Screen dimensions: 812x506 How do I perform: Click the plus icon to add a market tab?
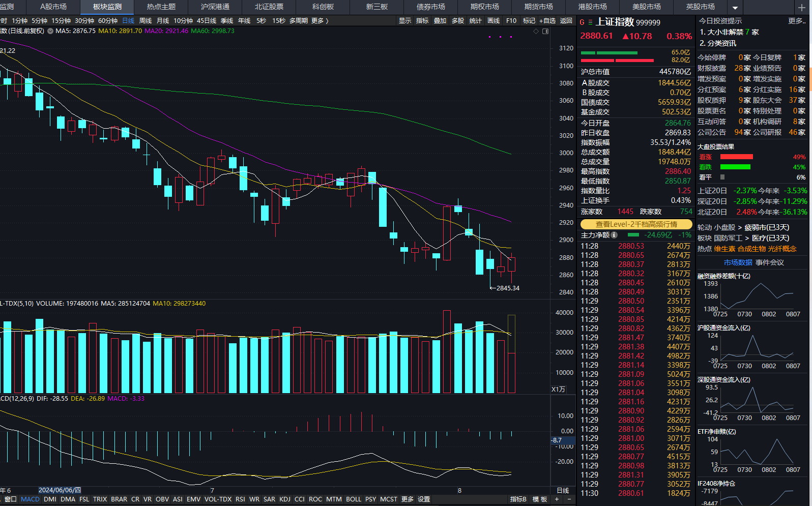coord(801,7)
